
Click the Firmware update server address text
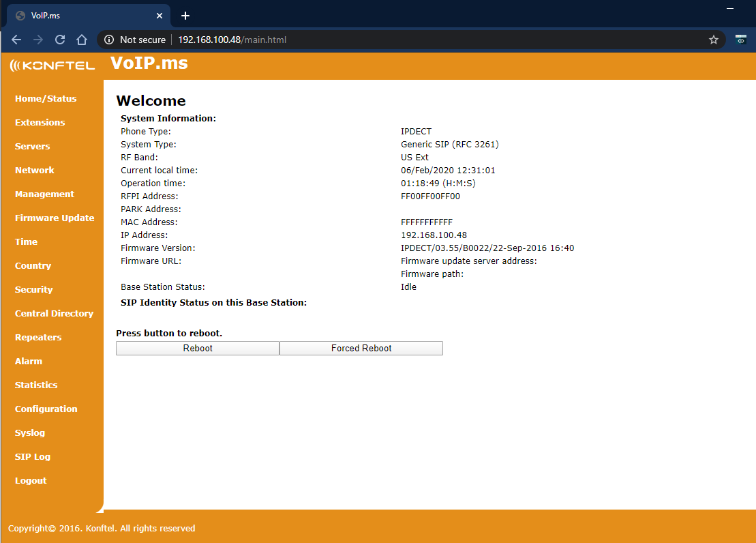coord(468,261)
